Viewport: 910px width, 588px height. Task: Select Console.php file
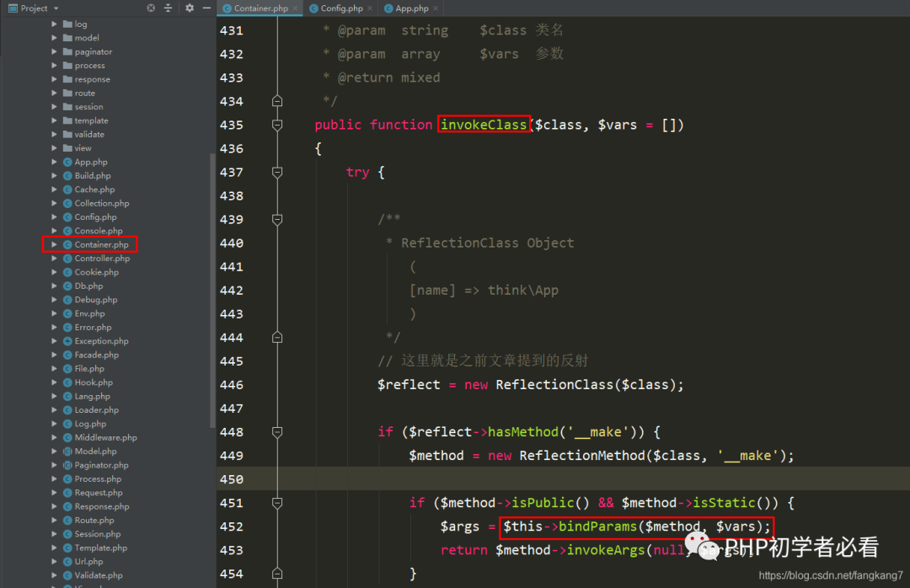point(98,231)
